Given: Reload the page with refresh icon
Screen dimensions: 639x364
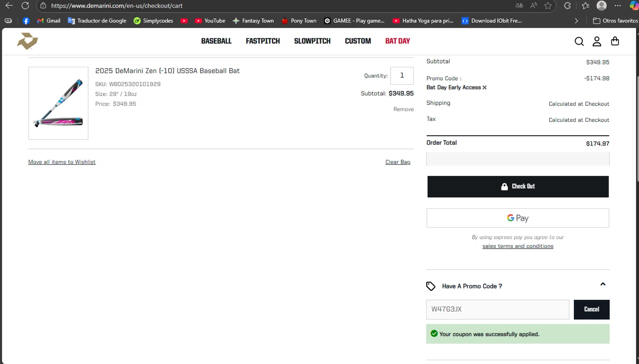Looking at the screenshot, I should [x=26, y=6].
